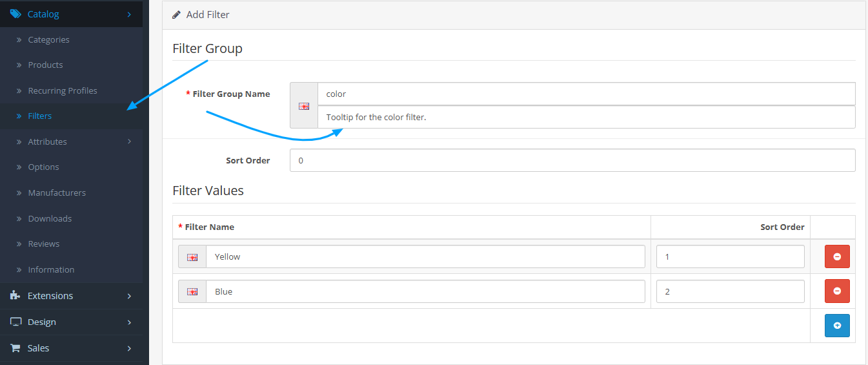Remove the Blue filter row

[x=837, y=291]
